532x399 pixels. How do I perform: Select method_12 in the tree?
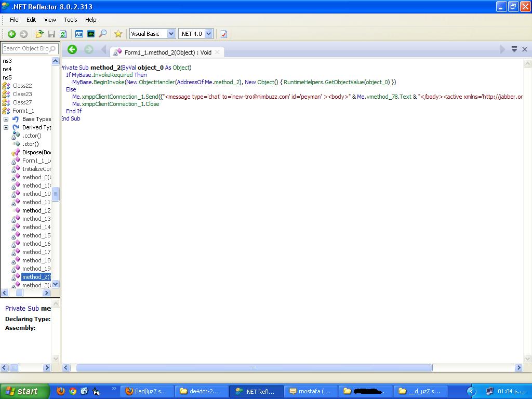pyautogui.click(x=36, y=210)
